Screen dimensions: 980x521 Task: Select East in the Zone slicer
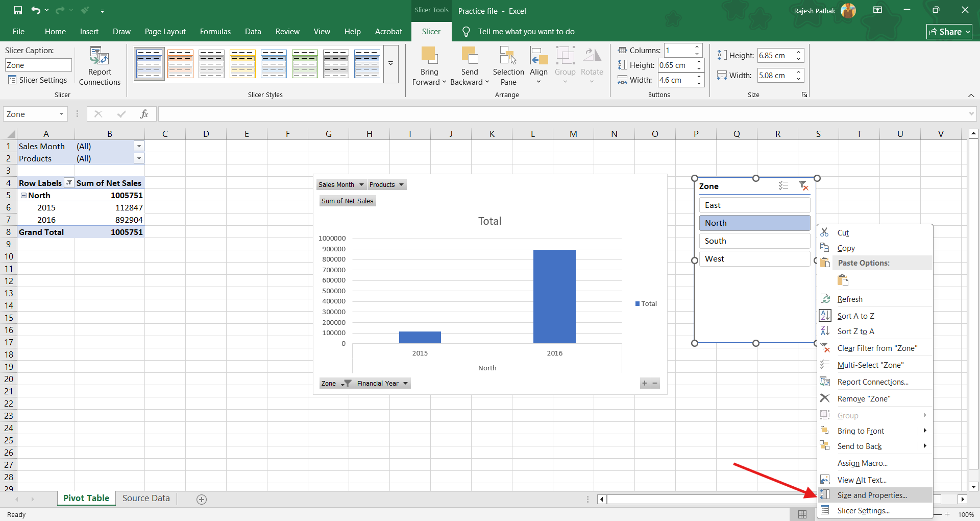754,205
